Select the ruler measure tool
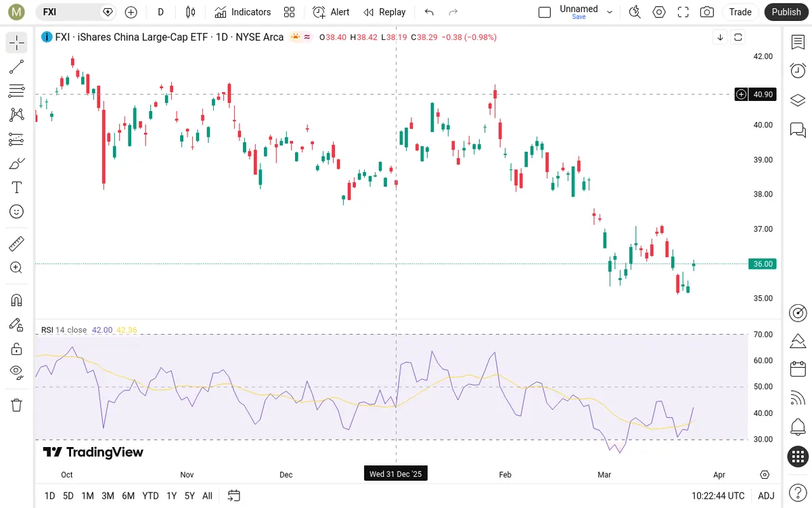 pos(17,243)
